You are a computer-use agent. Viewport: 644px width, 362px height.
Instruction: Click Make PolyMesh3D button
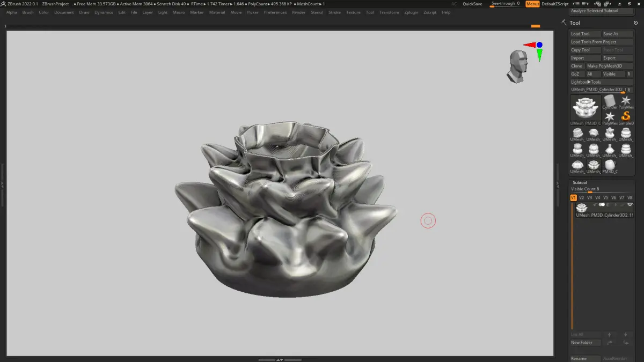610,66
